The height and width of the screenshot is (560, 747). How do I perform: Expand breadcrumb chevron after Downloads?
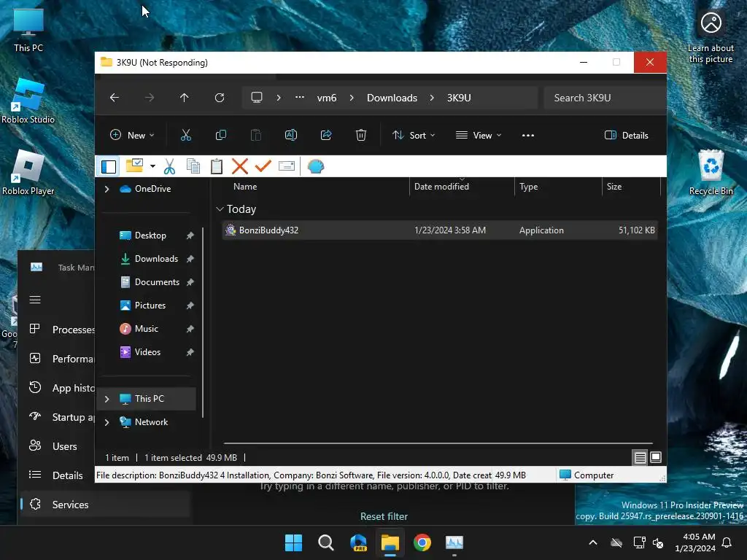(x=432, y=98)
